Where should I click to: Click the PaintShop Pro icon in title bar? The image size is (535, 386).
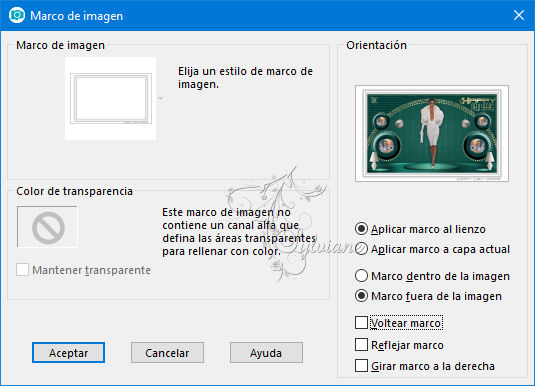click(x=17, y=15)
